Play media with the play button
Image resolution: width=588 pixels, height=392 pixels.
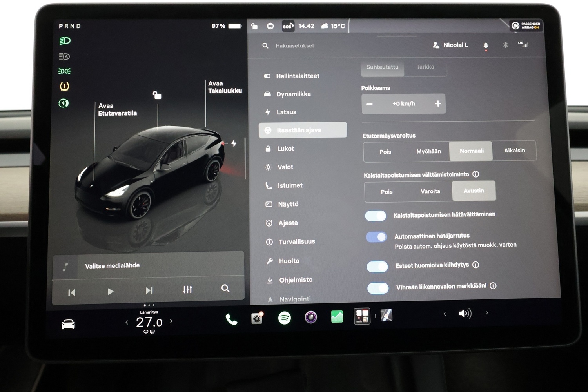click(111, 292)
